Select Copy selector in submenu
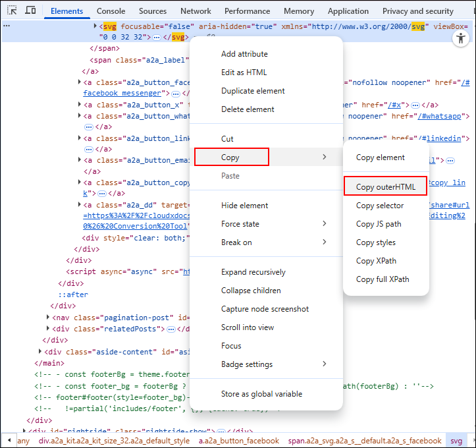The width and height of the screenshot is (476, 448). (386, 206)
